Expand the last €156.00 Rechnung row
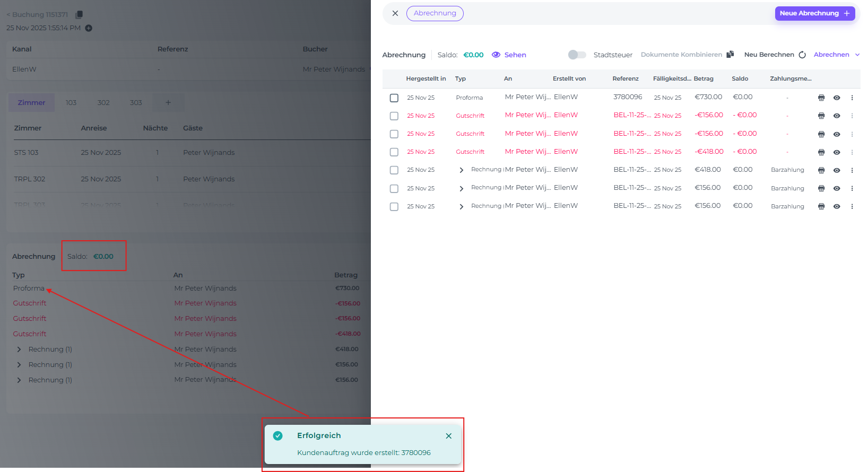The image size is (868, 472). coord(461,206)
